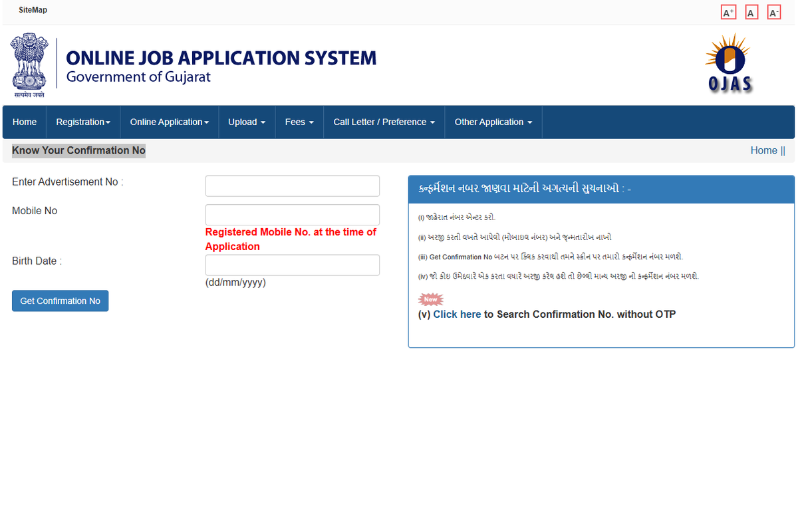Click the OJAS logo
798x532 pixels.
(x=729, y=63)
